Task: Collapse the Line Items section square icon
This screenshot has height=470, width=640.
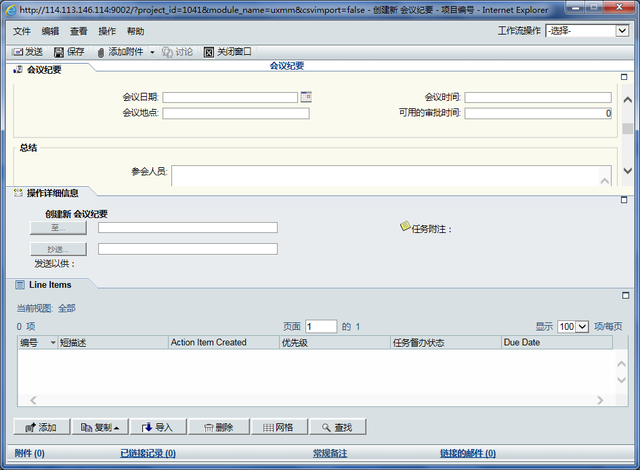Action: coord(625,295)
